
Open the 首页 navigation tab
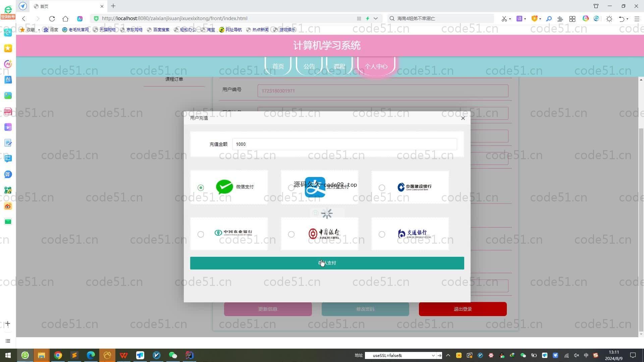click(278, 66)
